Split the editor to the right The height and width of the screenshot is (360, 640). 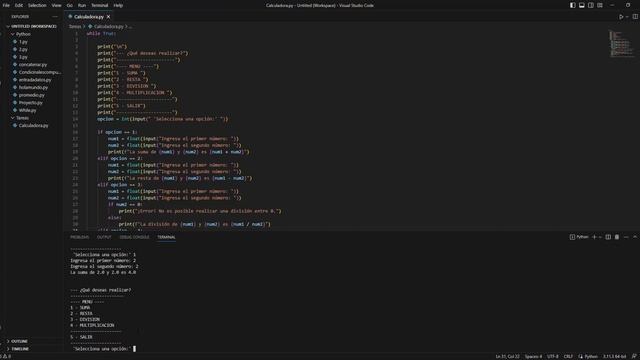[635, 17]
